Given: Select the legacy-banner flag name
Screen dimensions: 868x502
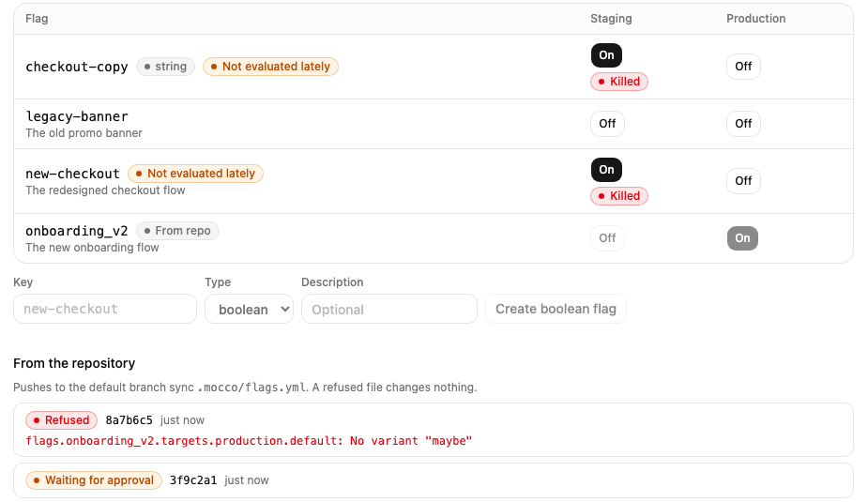Looking at the screenshot, I should tap(77, 116).
